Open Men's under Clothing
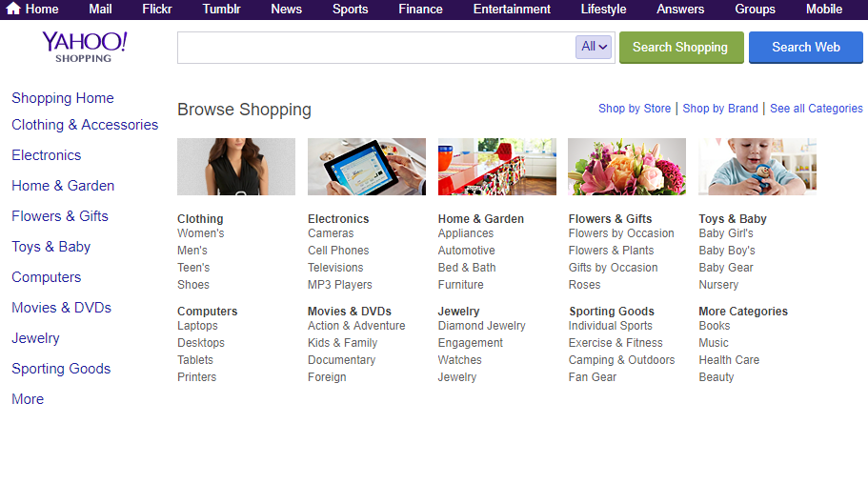 click(x=192, y=251)
